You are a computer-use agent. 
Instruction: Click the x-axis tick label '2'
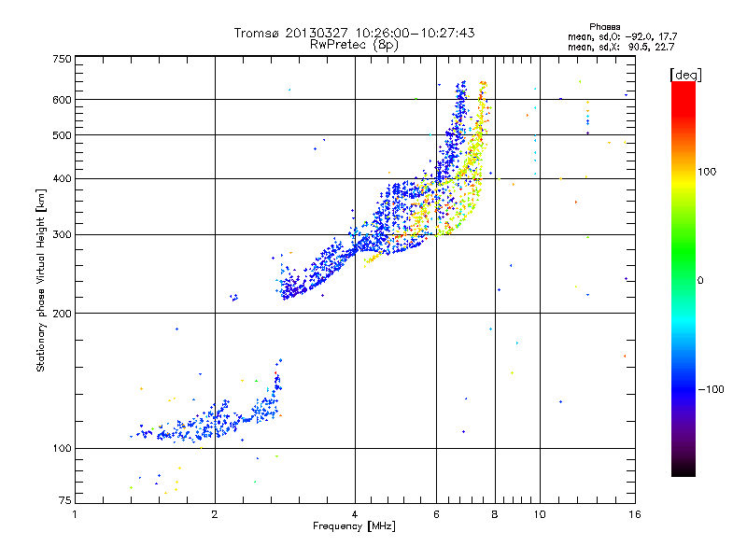(x=215, y=514)
